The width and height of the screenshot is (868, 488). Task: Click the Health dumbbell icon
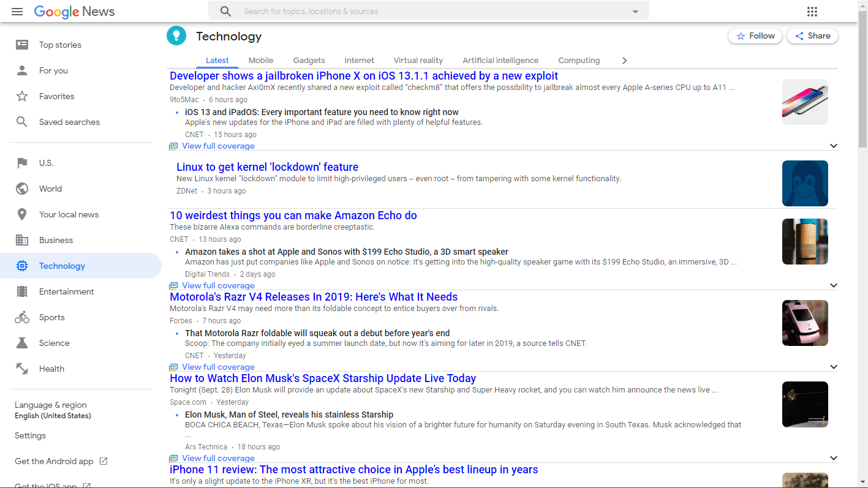click(22, 369)
